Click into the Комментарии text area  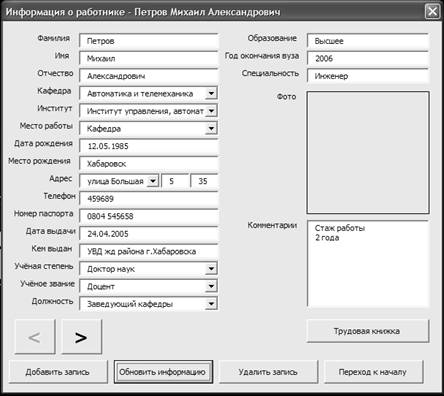tap(368, 264)
